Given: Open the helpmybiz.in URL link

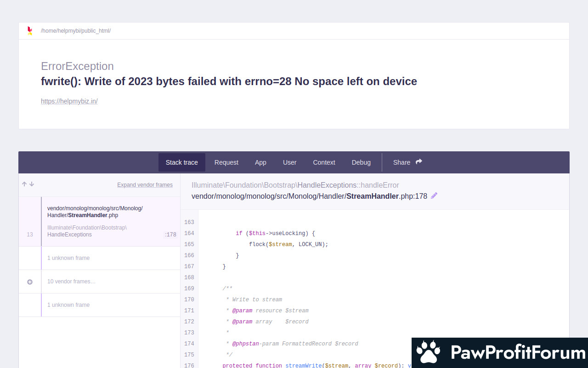Looking at the screenshot, I should (x=69, y=101).
